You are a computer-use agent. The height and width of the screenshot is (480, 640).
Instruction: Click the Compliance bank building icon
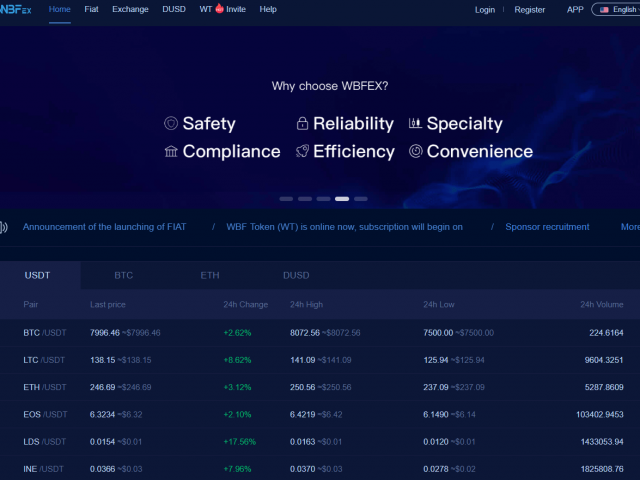pos(171,152)
